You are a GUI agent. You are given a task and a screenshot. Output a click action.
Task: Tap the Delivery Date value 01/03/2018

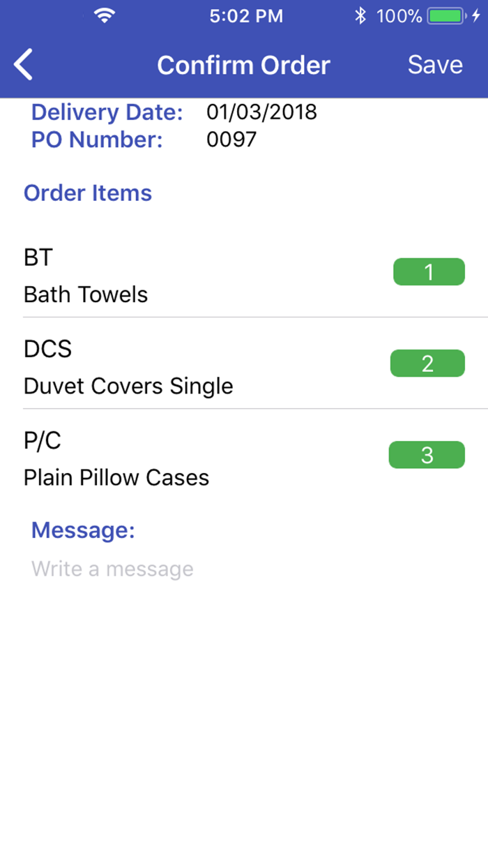[x=259, y=112]
